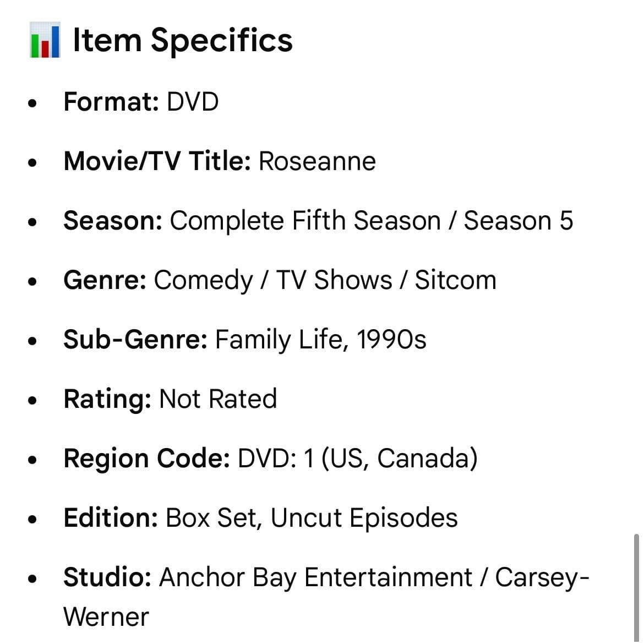Click the Sub-Genre label
The width and height of the screenshot is (644, 644).
click(135, 340)
